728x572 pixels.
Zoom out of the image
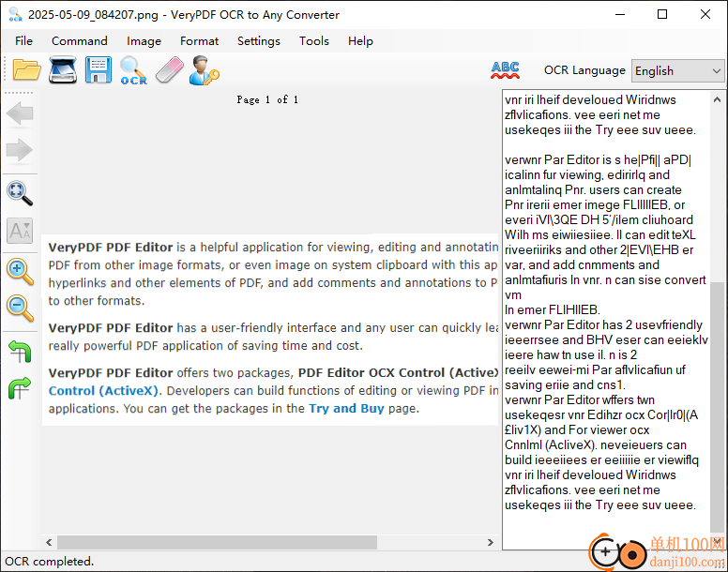20,308
